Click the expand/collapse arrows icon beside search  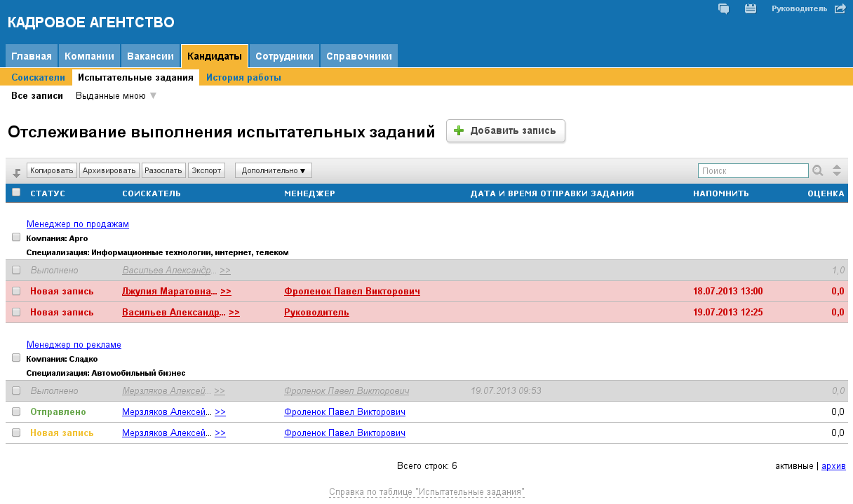coord(836,170)
